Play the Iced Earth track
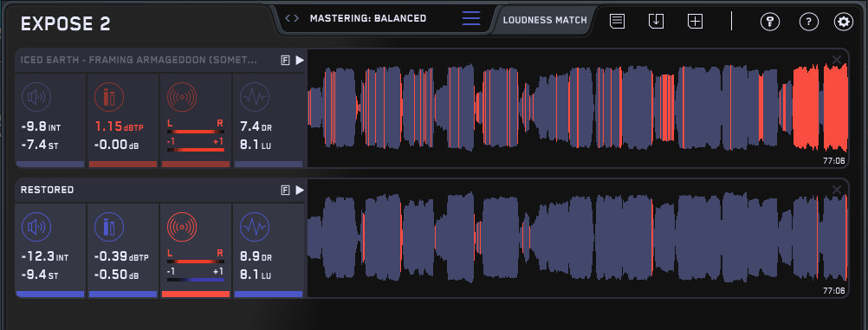 point(300,60)
